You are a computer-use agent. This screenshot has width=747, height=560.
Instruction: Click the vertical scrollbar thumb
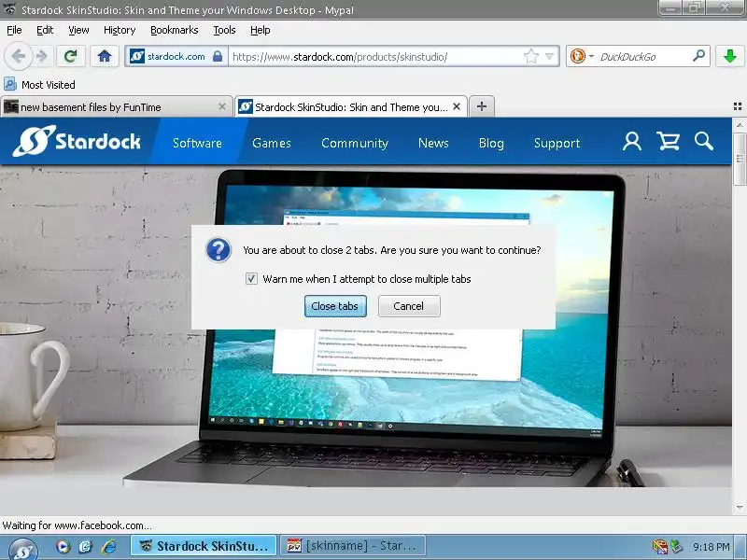[x=740, y=159]
